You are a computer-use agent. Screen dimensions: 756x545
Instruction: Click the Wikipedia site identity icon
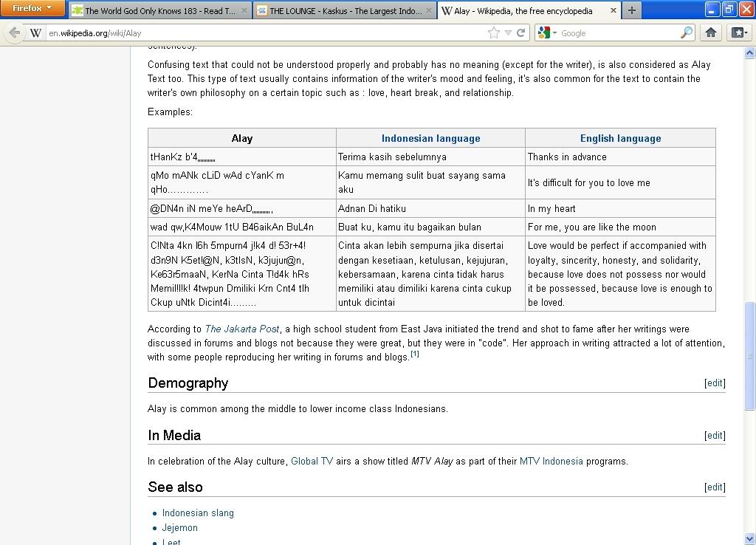point(35,32)
